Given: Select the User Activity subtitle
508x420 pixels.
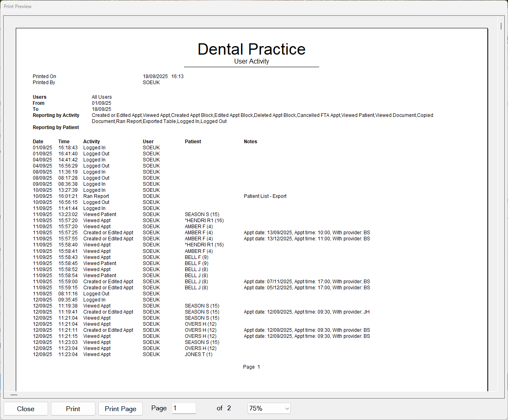Looking at the screenshot, I should (251, 62).
